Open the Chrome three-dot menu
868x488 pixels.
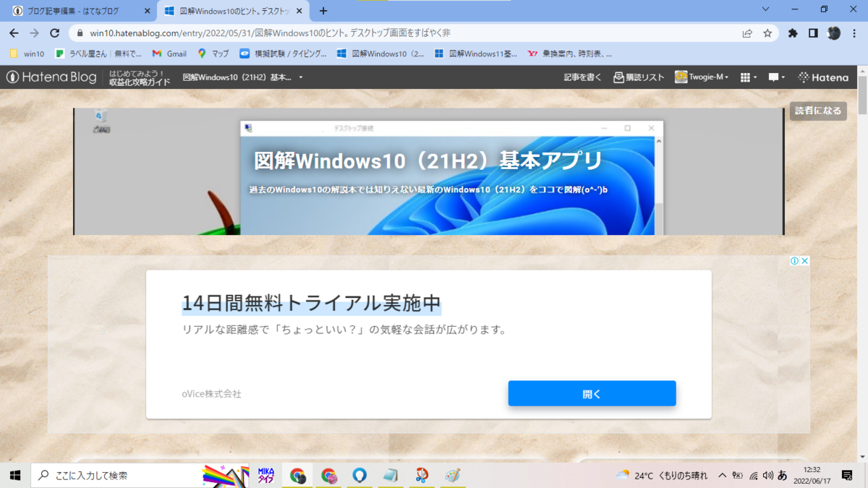(855, 33)
